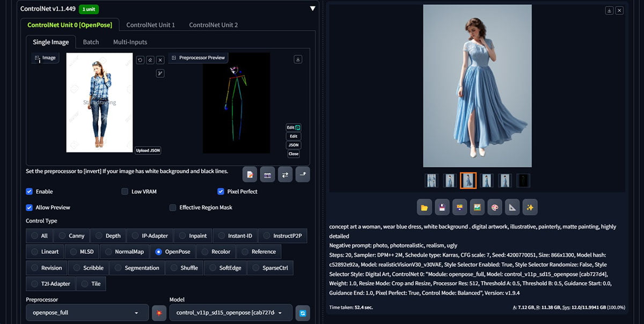This screenshot has width=644, height=324.
Task: Select the black pose map thumbnail
Action: pos(523,181)
